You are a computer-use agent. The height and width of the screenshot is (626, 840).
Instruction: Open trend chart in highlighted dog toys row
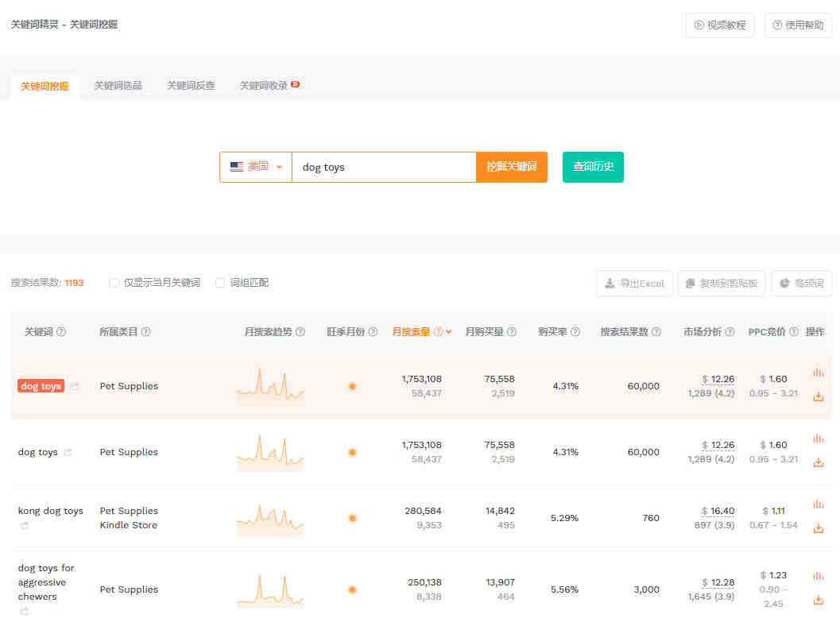click(270, 387)
